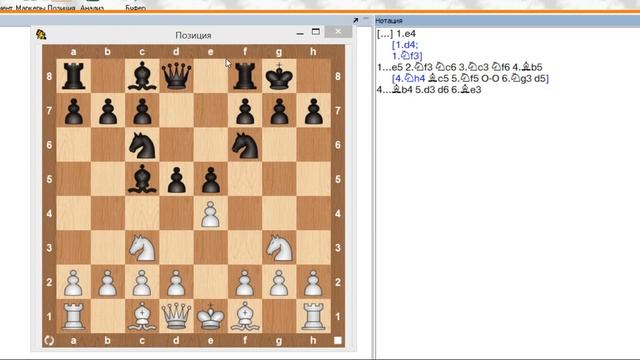The height and width of the screenshot is (360, 640).
Task: Close the Позиция board window
Action: pyautogui.click(x=338, y=31)
